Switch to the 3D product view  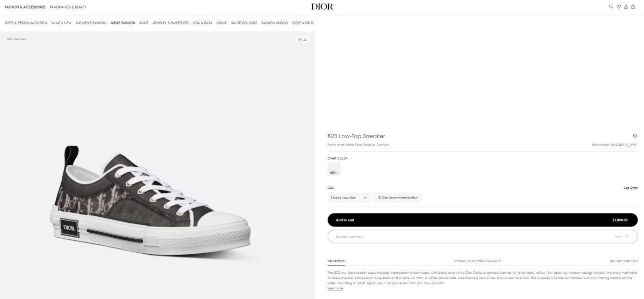point(302,40)
